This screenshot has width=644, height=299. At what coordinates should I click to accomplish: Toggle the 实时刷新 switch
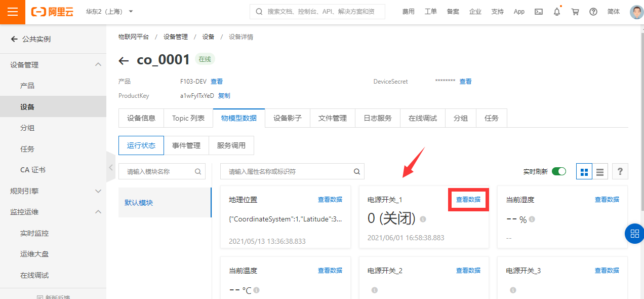559,171
